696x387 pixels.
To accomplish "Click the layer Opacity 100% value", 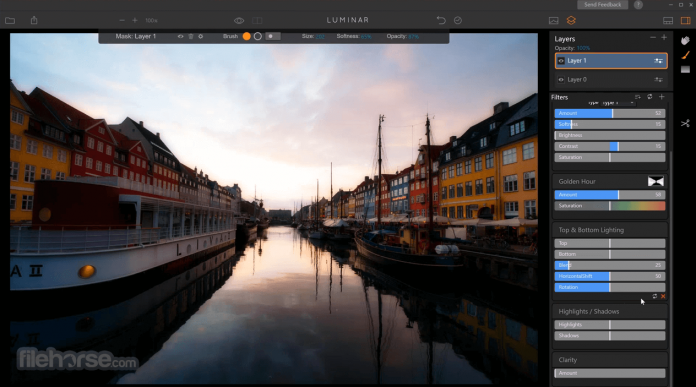I will tap(583, 48).
